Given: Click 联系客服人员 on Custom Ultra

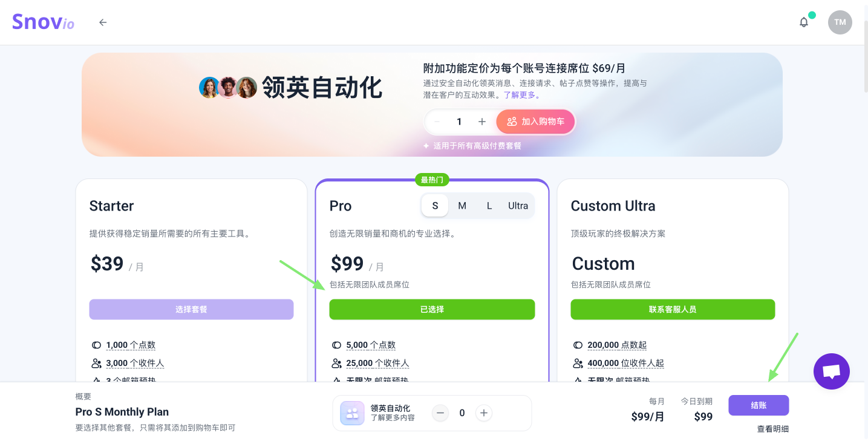Looking at the screenshot, I should (673, 309).
